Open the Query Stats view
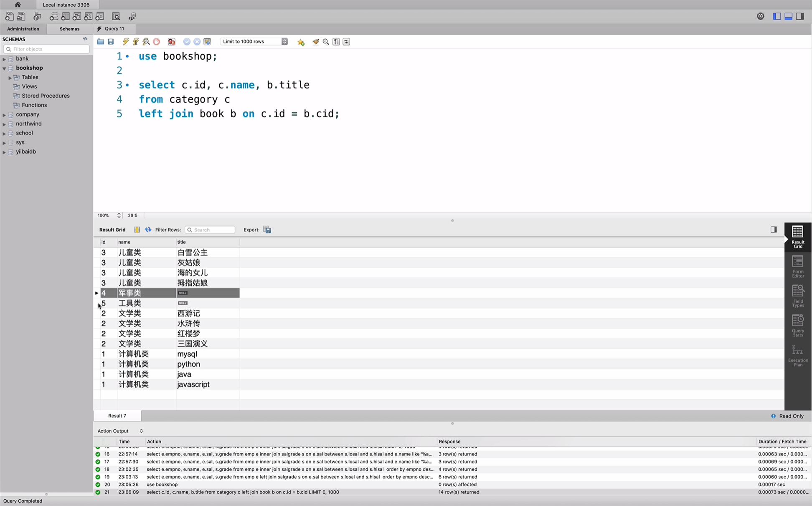Viewport: 812px width, 506px height. 798,326
